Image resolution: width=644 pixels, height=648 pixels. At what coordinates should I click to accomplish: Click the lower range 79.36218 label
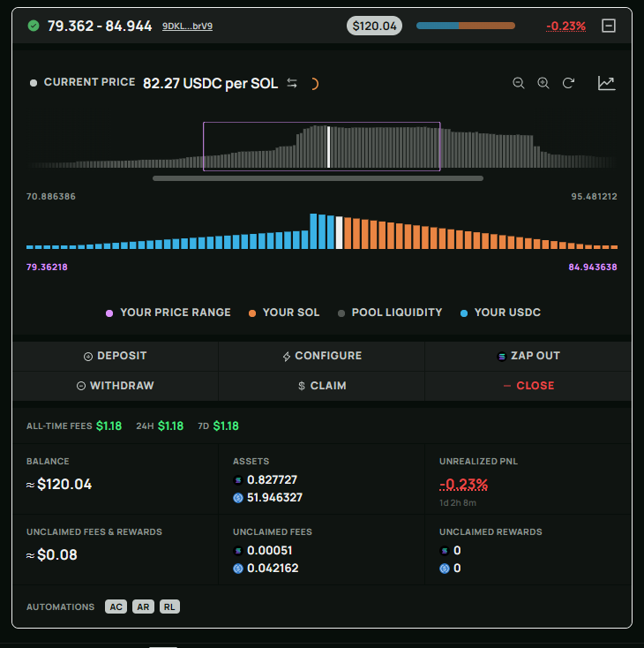[x=47, y=267]
